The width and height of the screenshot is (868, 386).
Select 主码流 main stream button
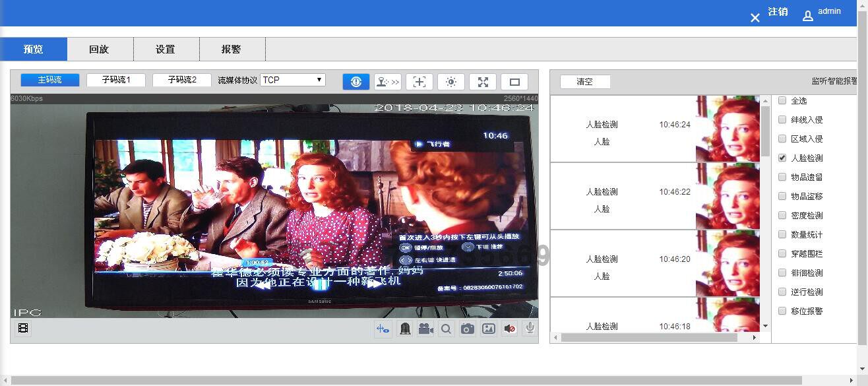50,80
